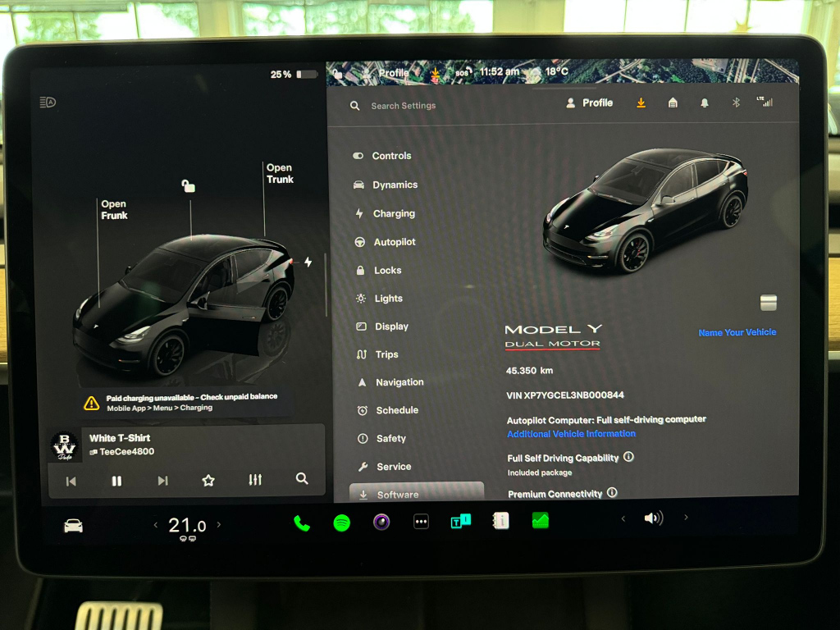Open the Autopilot settings menu
The height and width of the screenshot is (630, 840).
385,242
